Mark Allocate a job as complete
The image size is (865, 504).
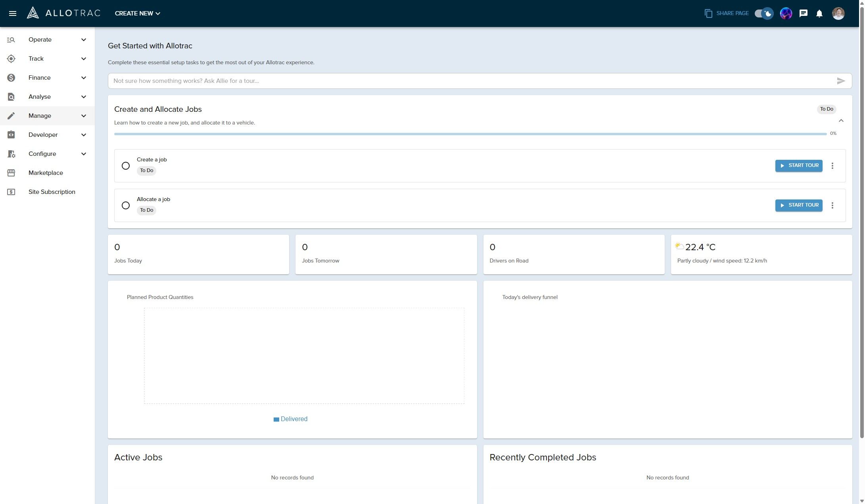[126, 205]
